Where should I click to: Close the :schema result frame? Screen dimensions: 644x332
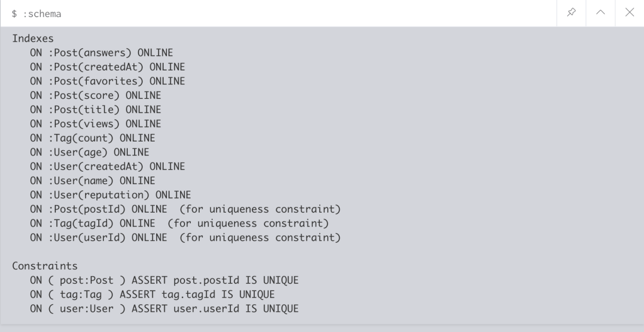coord(630,13)
